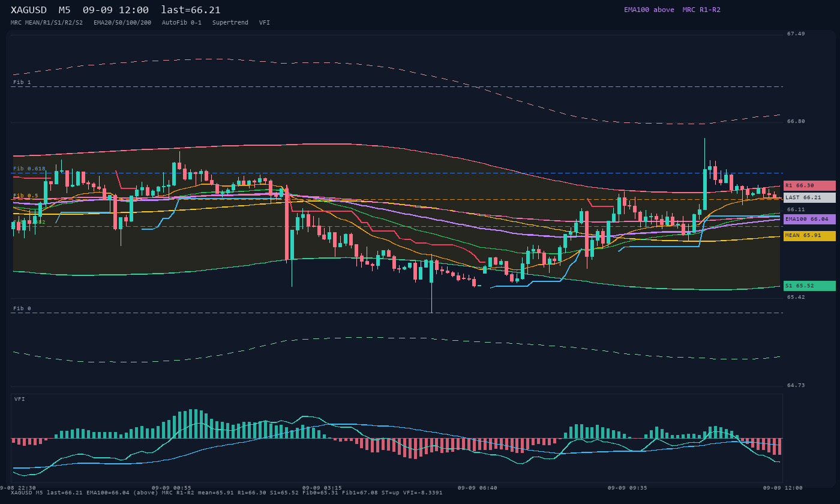Screen dimensions: 840x504
Task: Select the 'EMA20/50/100/200' legend entry
Action: coord(122,23)
